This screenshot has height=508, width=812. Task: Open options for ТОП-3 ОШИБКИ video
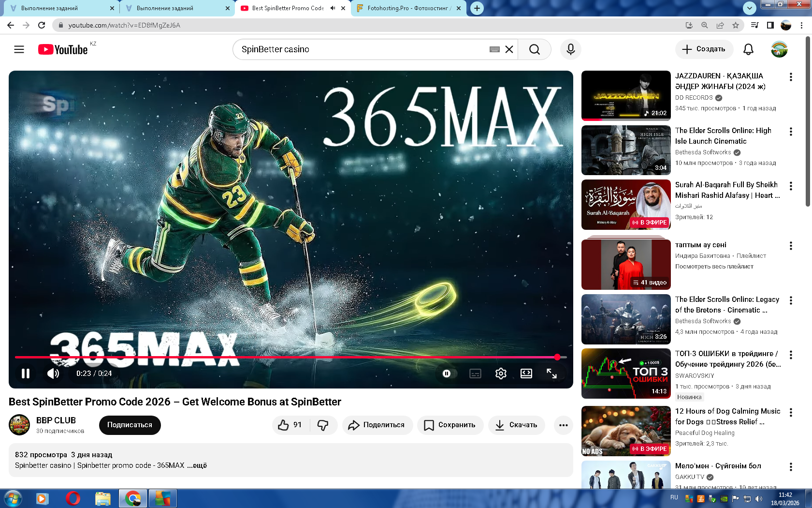point(791,355)
